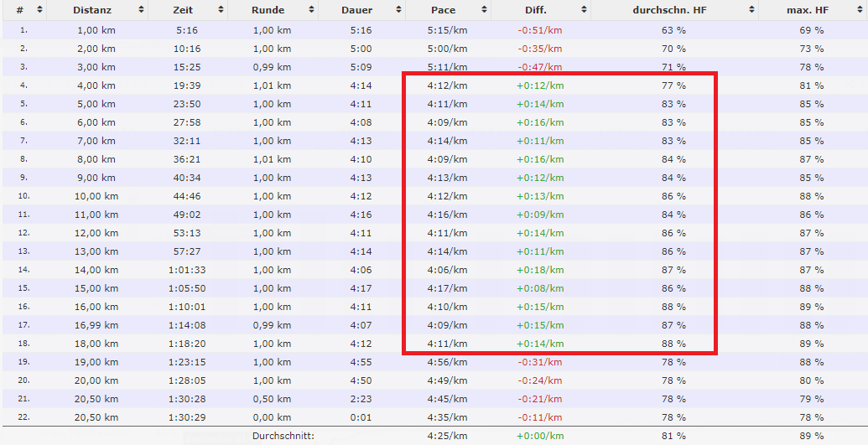Image resolution: width=868 pixels, height=445 pixels.
Task: Sort by Pace using its arrow icon
Action: click(484, 10)
